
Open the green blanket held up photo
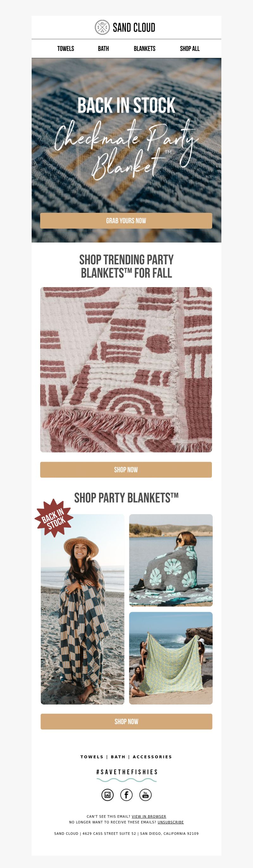[x=171, y=658]
